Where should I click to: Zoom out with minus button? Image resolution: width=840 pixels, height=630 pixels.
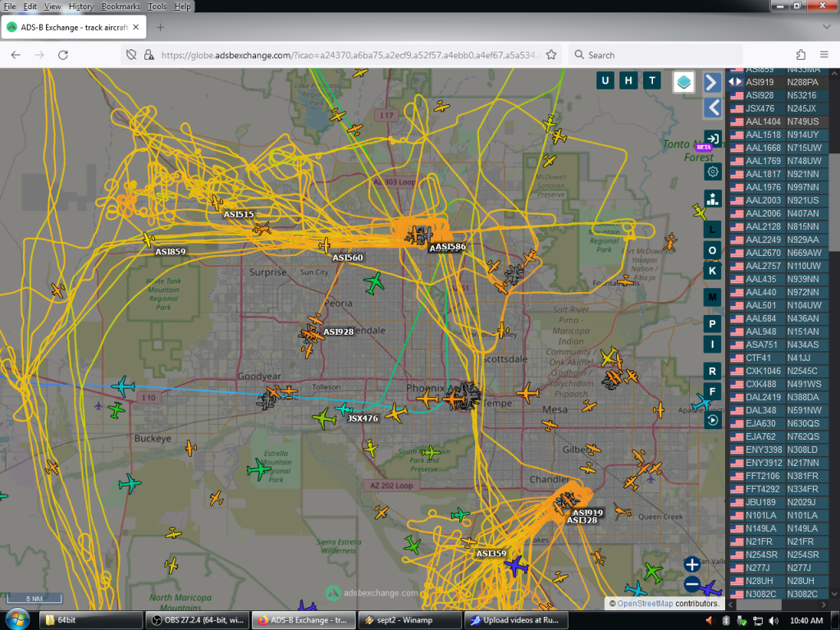point(692,584)
